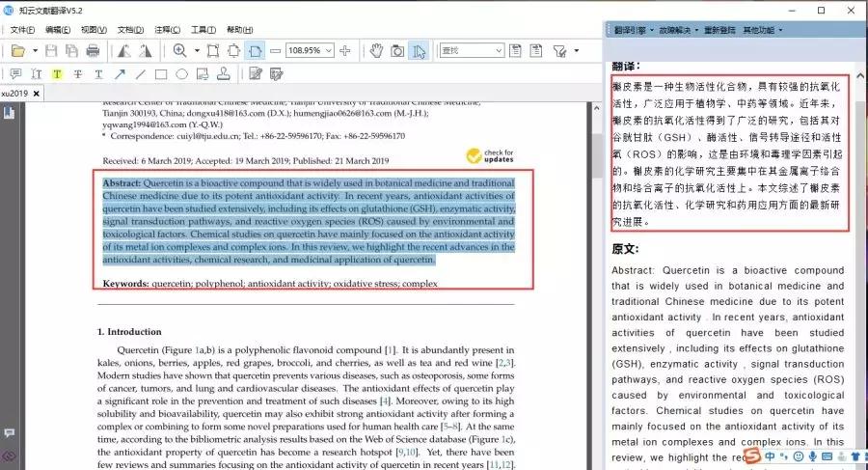This screenshot has height=470, width=868.
Task: Click the Check for updates badge
Action: click(x=490, y=155)
